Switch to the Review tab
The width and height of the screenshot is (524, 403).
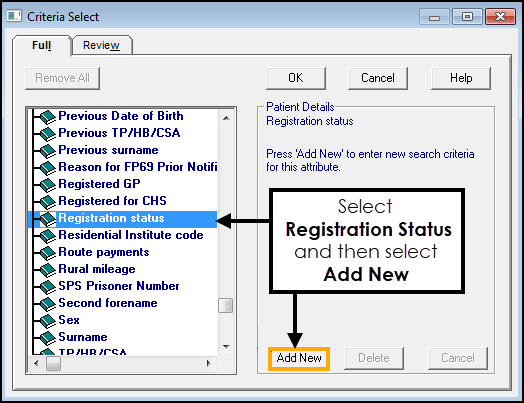click(101, 45)
